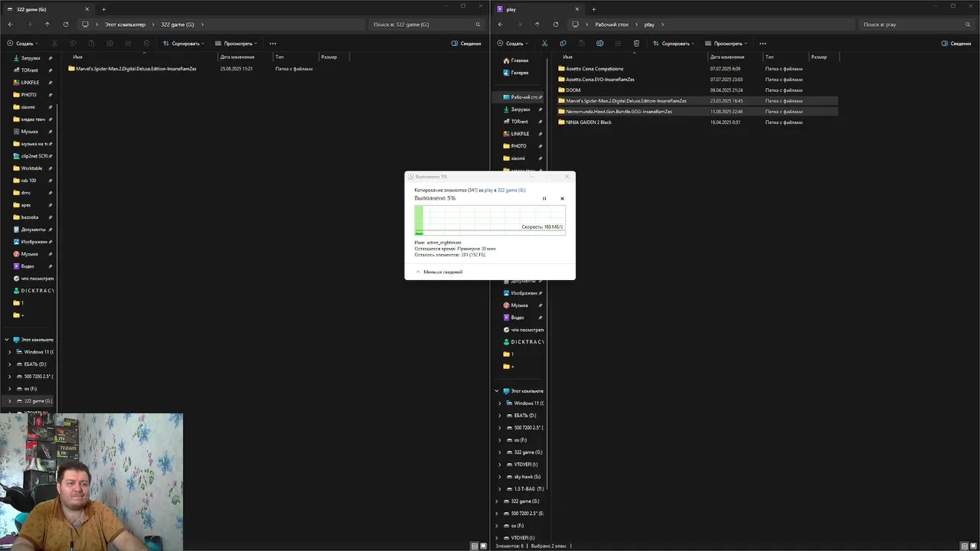Click "Рабочий стол" in play address bar
The image size is (980, 551).
pos(612,24)
